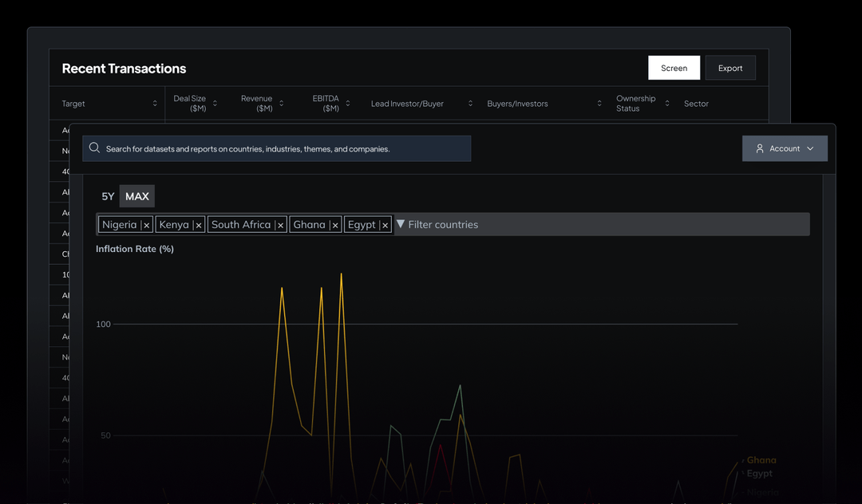Toggle the Ghana series in the chart legend

(x=761, y=460)
